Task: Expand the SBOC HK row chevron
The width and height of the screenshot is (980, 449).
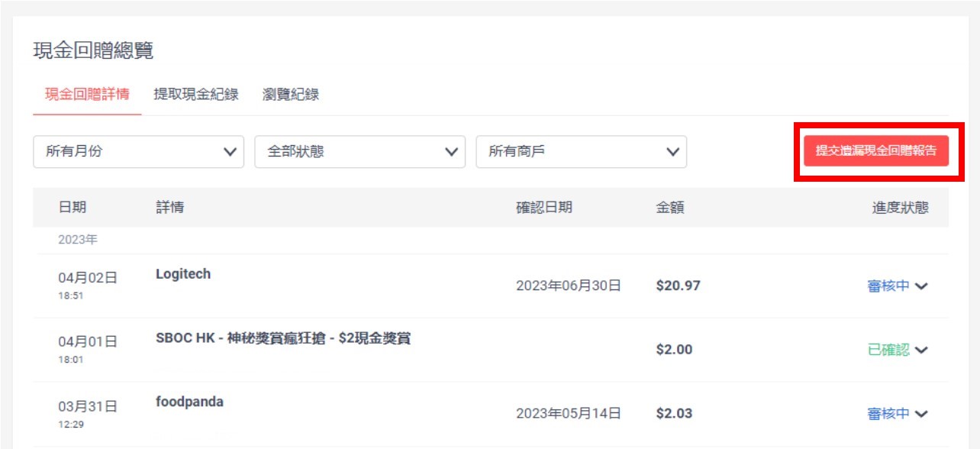Action: (921, 350)
